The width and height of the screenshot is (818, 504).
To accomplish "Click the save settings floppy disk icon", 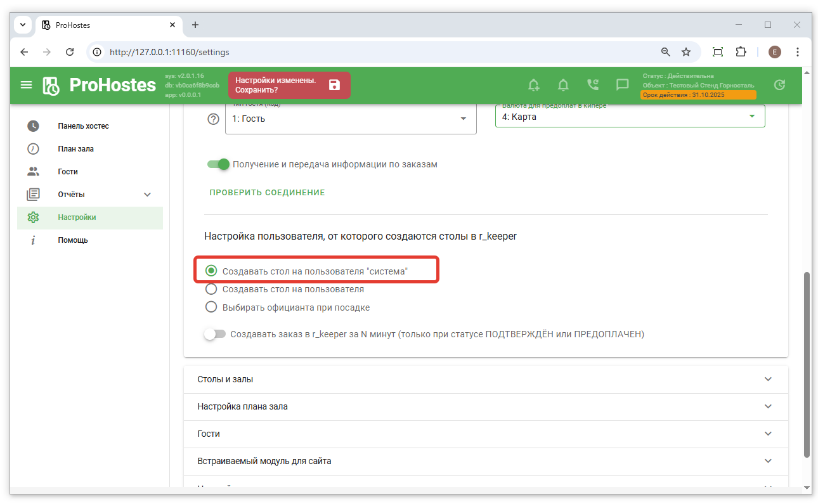I will pyautogui.click(x=334, y=85).
